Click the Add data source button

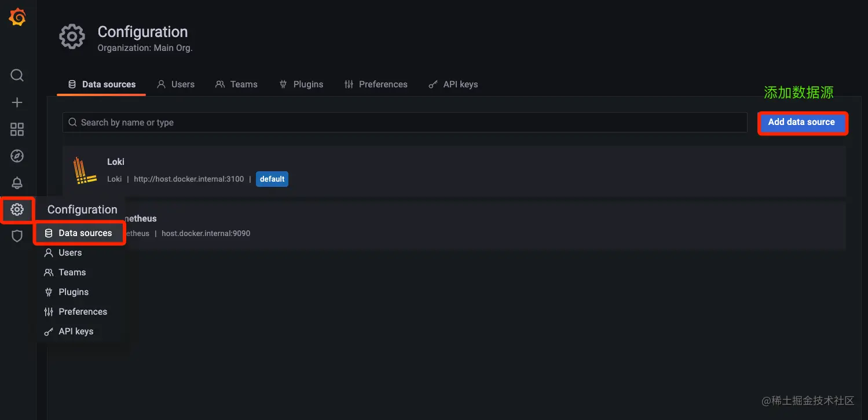(x=802, y=123)
